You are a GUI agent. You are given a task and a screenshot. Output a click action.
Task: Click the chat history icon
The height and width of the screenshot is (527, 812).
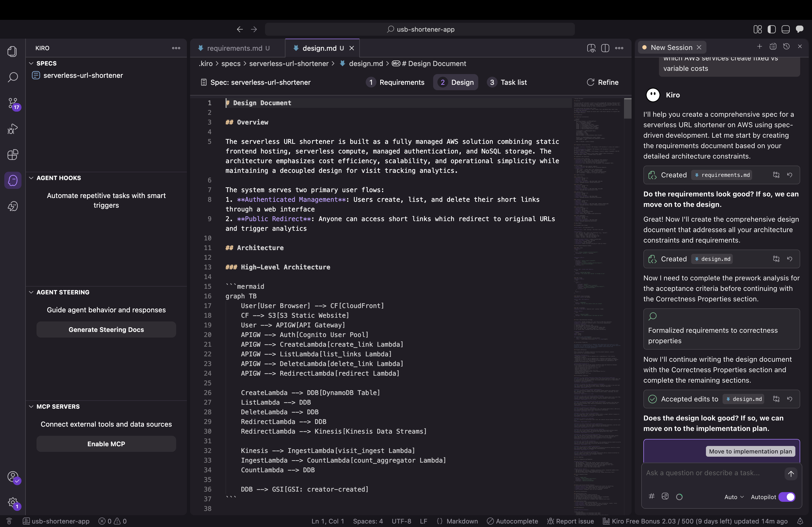[786, 47]
